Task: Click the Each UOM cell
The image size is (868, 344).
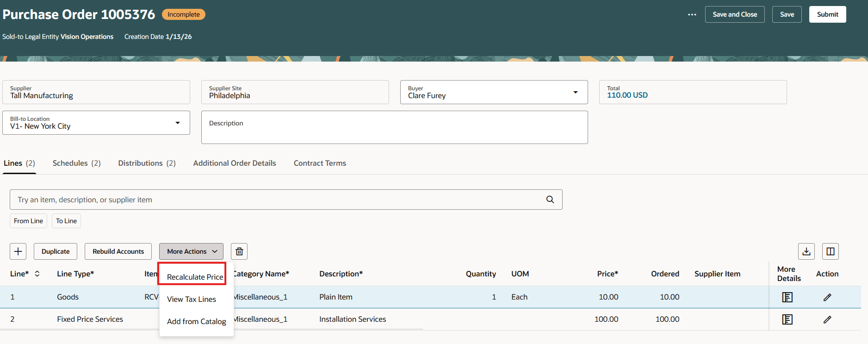Action: coord(519,297)
